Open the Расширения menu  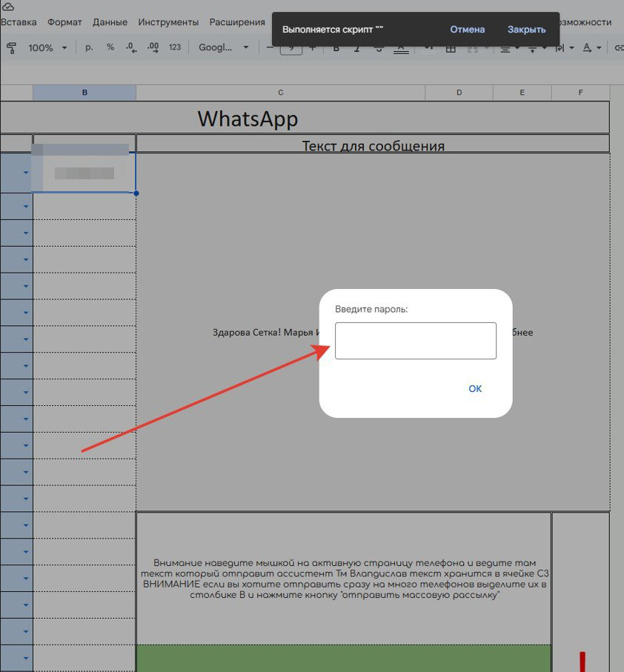237,22
